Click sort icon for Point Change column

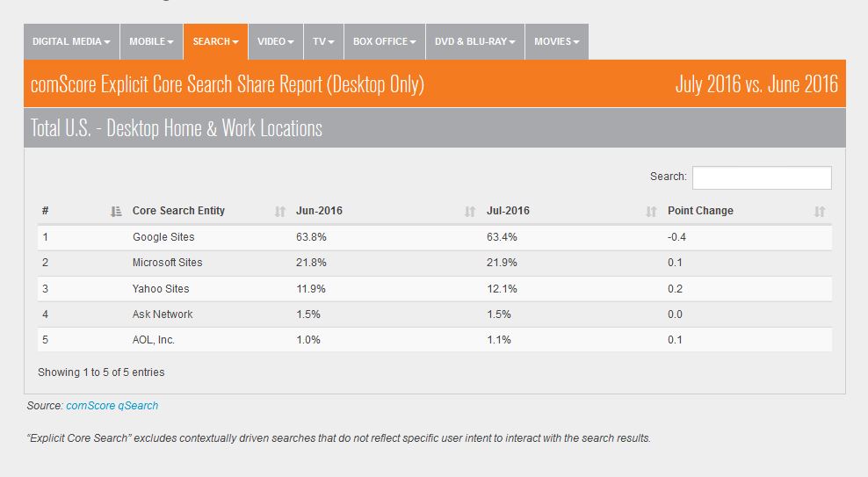tap(820, 212)
